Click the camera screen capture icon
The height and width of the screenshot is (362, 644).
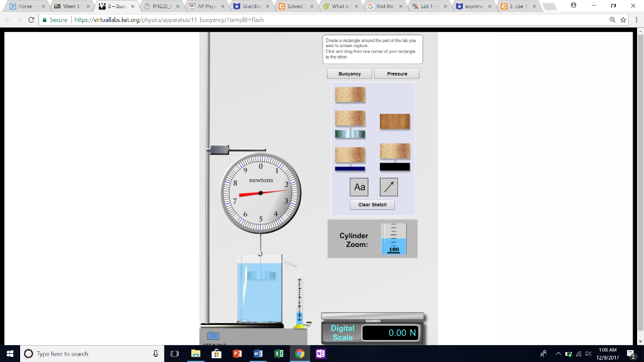pos(213,336)
